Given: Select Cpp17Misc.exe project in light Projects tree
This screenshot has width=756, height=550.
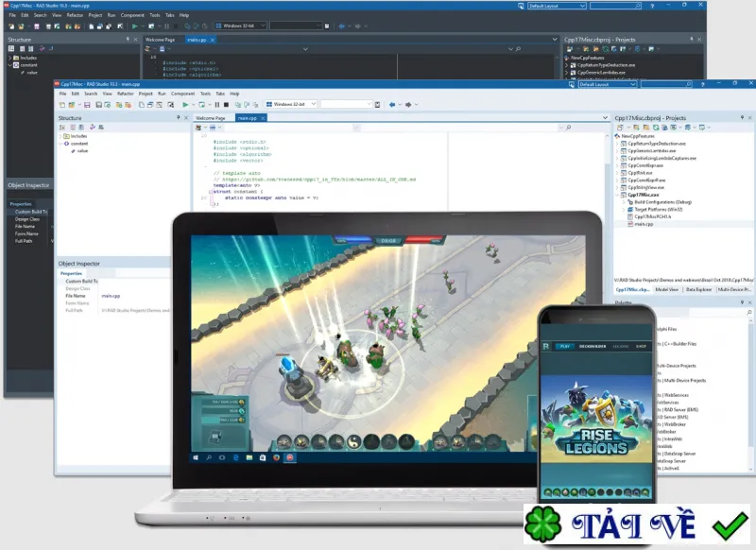Looking at the screenshot, I should (x=644, y=195).
